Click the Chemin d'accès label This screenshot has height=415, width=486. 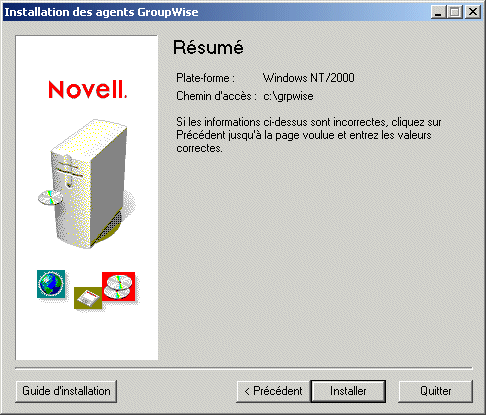point(216,96)
